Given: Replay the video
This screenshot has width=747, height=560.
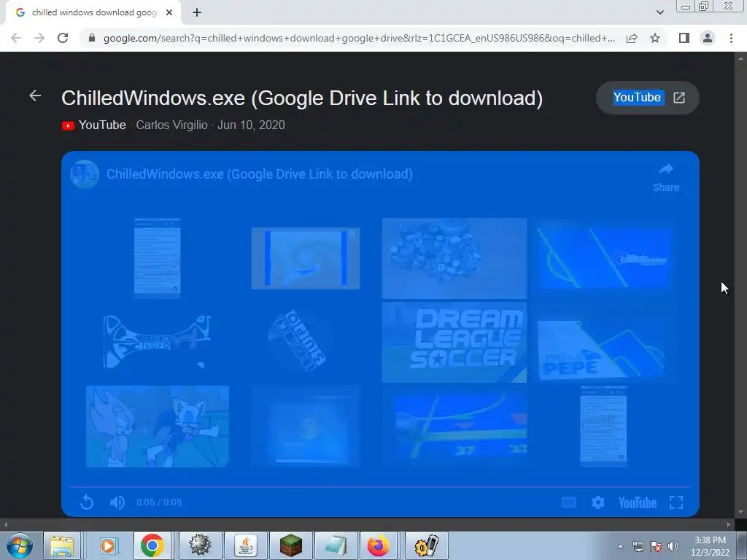Looking at the screenshot, I should 87,502.
